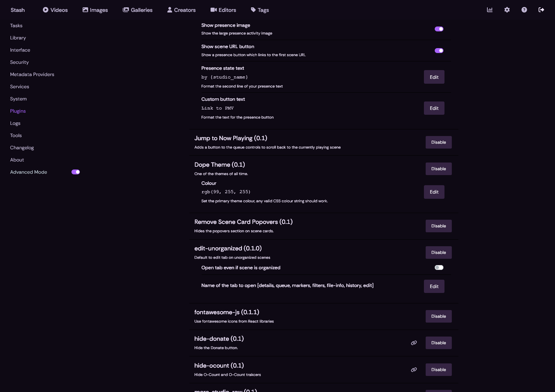Turn off Show scene URL button
The image size is (555, 392).
pos(439,51)
